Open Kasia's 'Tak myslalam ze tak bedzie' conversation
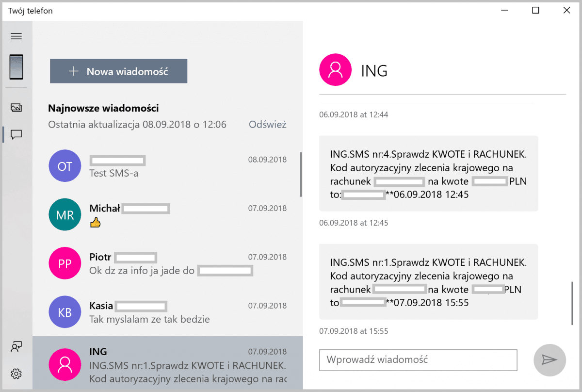582x392 pixels. (x=168, y=312)
